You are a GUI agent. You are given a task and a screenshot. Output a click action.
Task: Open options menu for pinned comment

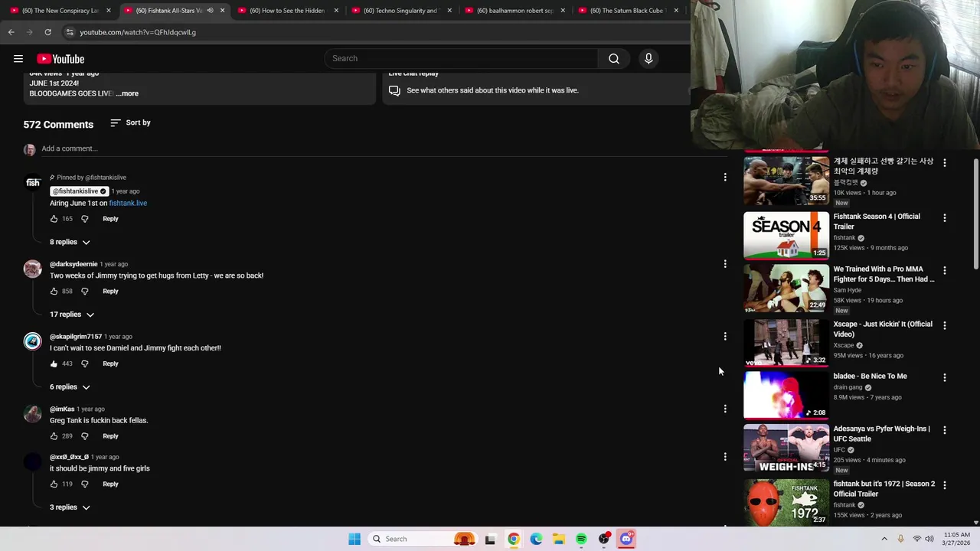pos(725,178)
